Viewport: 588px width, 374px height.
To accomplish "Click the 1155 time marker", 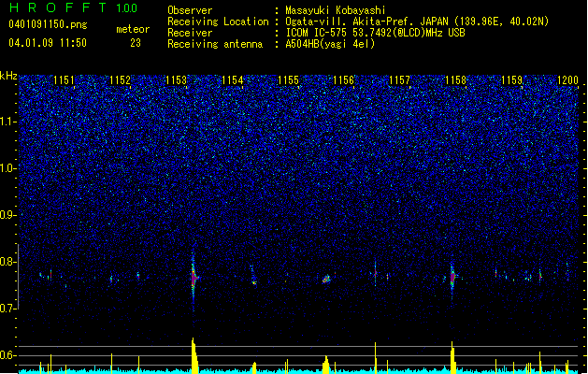I will (288, 80).
